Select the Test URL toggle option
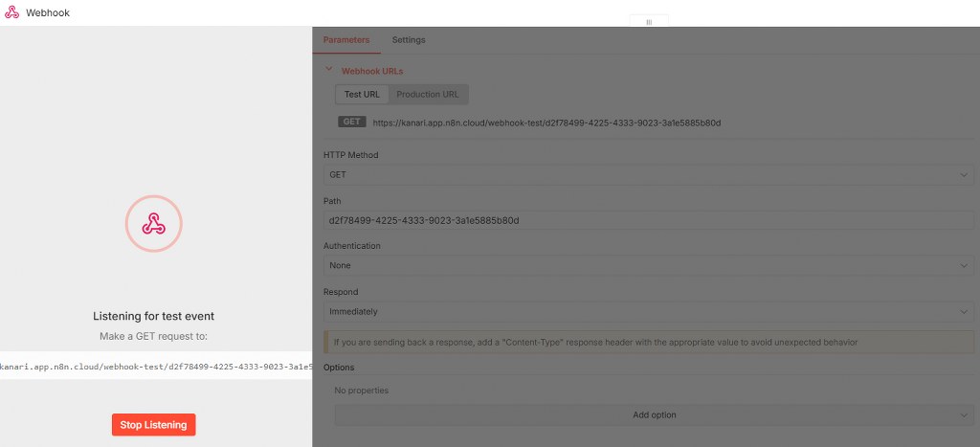Image resolution: width=980 pixels, height=447 pixels. 362,95
